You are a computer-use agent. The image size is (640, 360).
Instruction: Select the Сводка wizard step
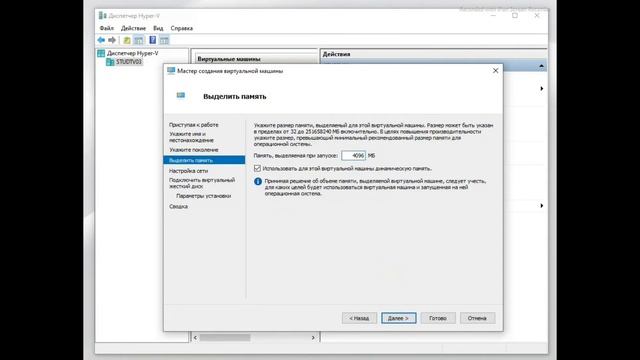point(178,207)
